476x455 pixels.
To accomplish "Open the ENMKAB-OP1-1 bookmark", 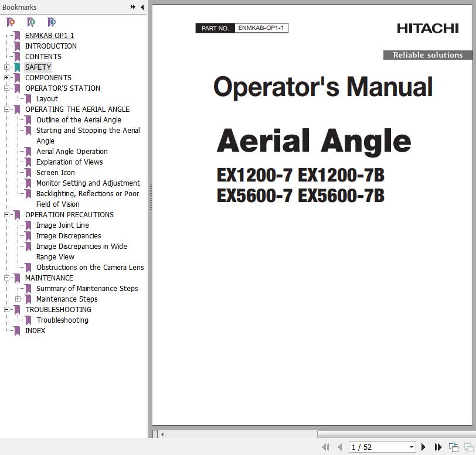I will click(49, 36).
